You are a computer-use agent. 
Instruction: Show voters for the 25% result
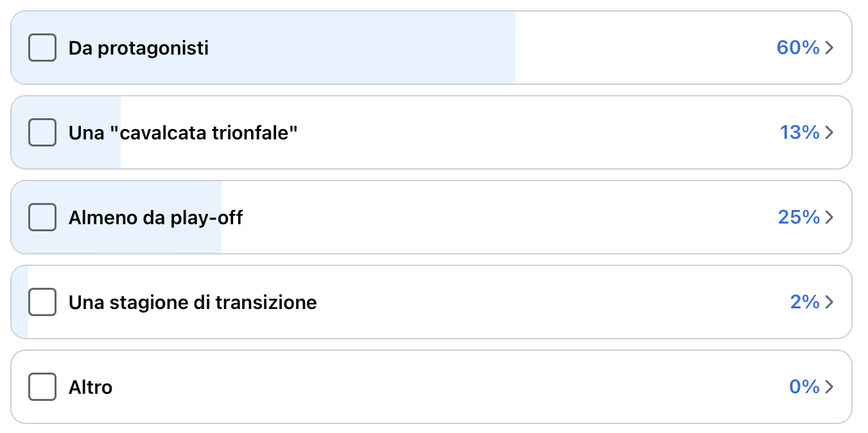(798, 218)
